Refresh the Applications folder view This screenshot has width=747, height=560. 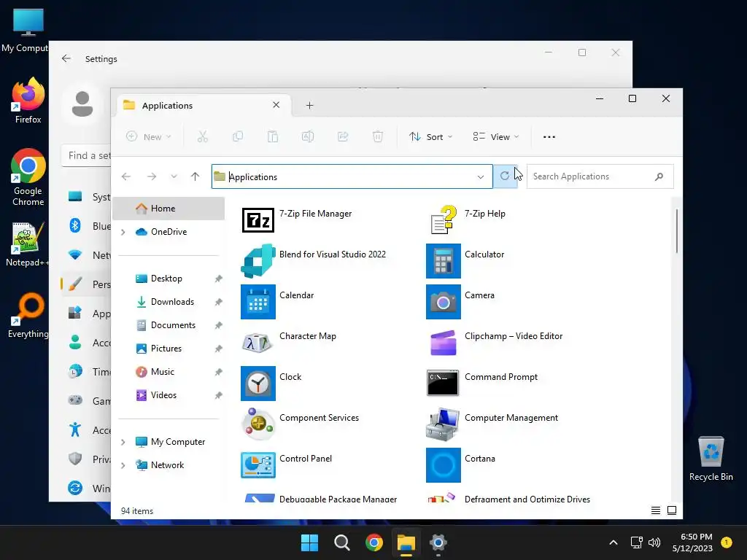505,176
